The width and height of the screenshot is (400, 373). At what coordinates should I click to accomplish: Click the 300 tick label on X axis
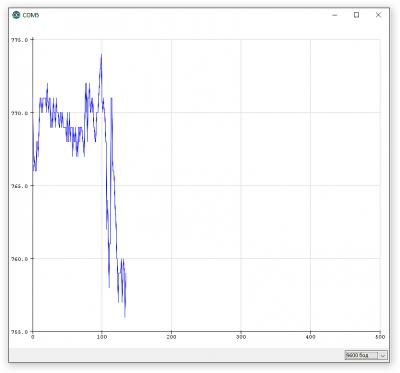241,337
